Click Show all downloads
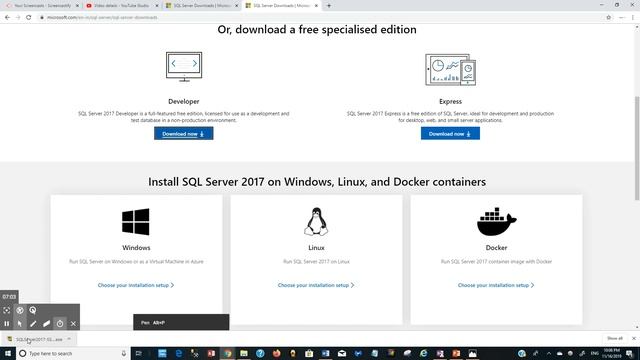The height and width of the screenshot is (360, 640). (x=615, y=338)
